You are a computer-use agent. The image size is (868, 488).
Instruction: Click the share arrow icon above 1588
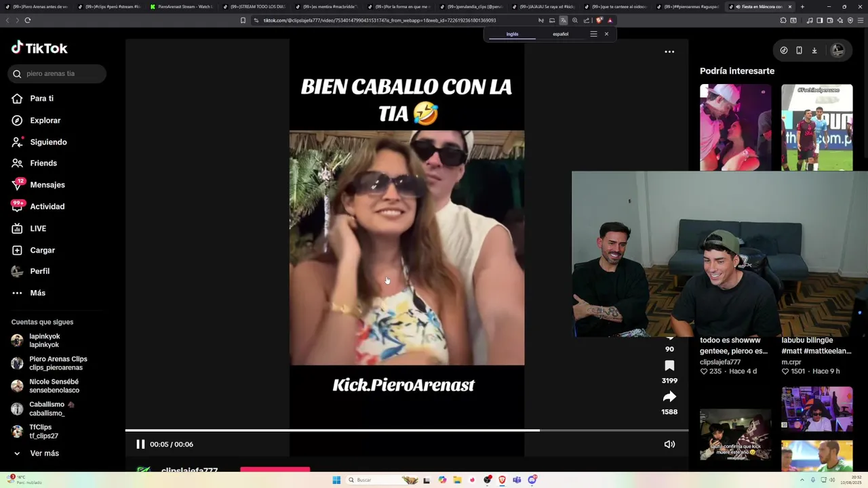click(x=669, y=397)
